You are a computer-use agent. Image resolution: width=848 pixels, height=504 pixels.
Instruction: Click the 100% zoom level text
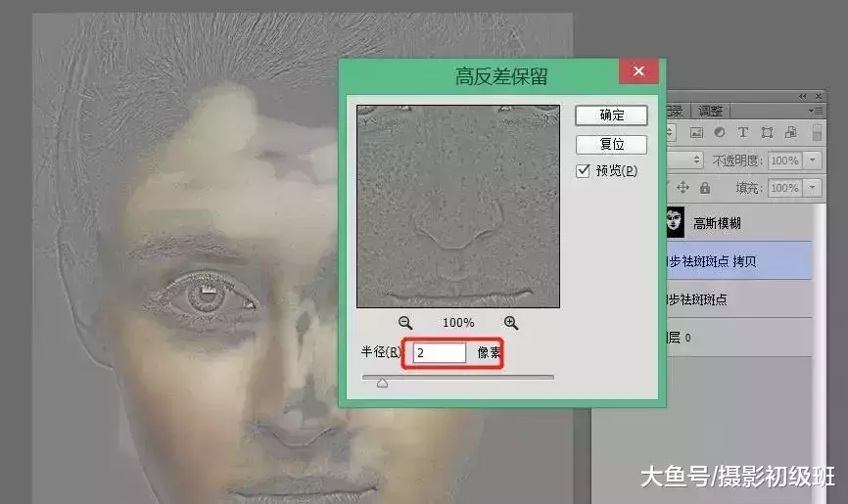pyautogui.click(x=458, y=323)
